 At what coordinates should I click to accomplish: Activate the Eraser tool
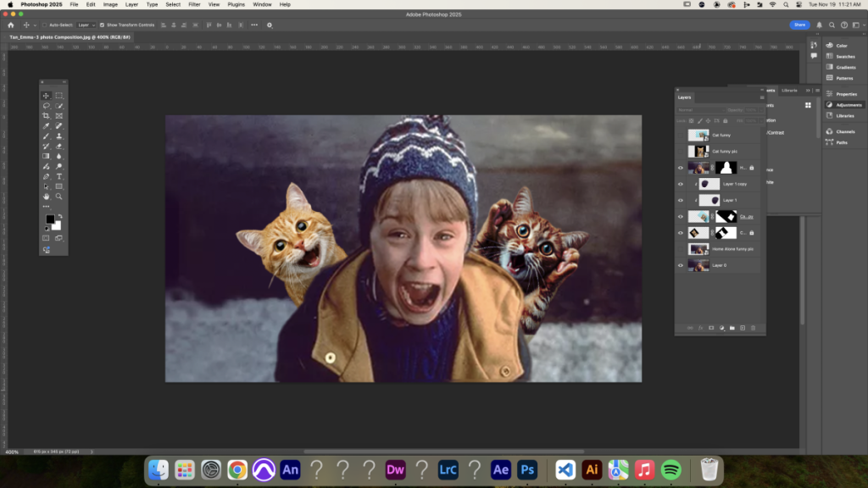click(x=59, y=146)
